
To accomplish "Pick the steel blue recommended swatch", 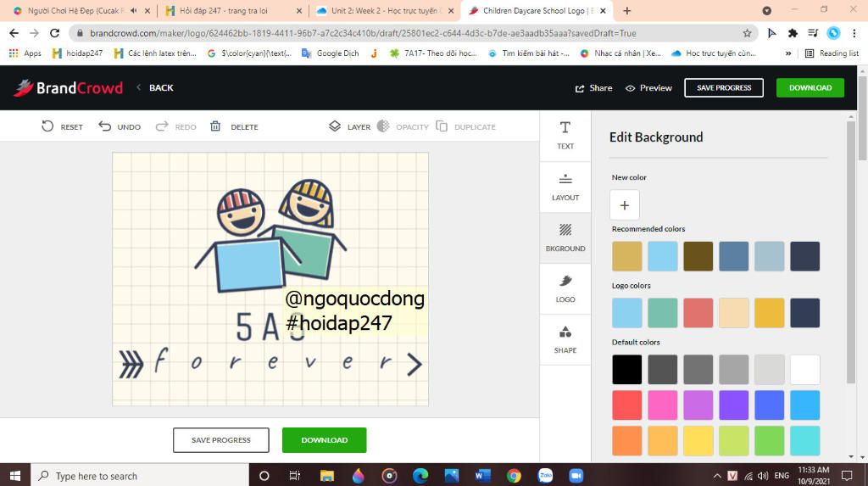I will click(733, 256).
